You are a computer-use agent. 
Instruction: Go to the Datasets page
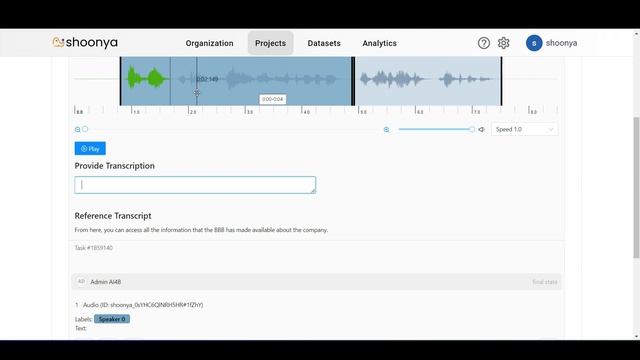pos(324,43)
